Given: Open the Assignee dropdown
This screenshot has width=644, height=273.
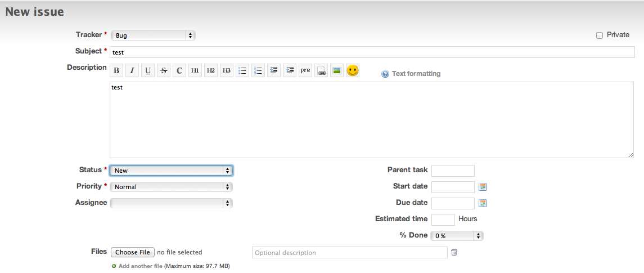Looking at the screenshot, I should click(x=172, y=203).
